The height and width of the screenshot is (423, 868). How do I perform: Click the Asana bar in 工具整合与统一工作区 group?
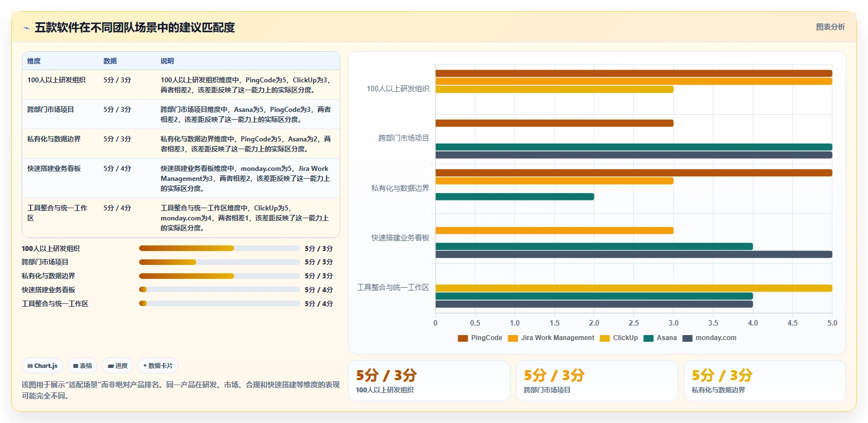pyautogui.click(x=594, y=296)
